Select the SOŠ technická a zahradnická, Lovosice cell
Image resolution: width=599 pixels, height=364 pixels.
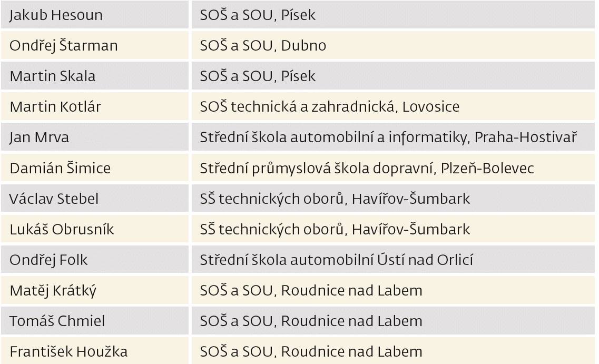[329, 106]
